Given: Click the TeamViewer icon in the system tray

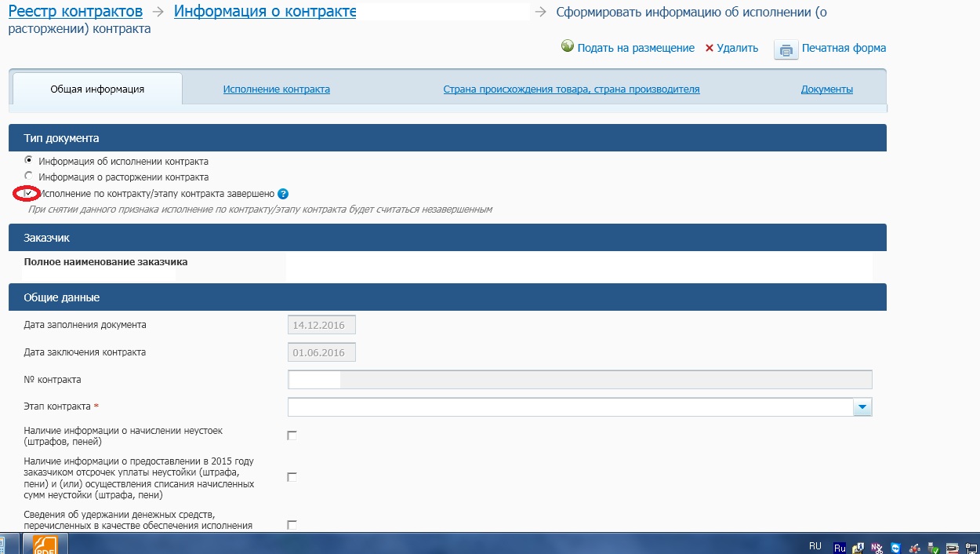Looking at the screenshot, I should click(x=895, y=547).
